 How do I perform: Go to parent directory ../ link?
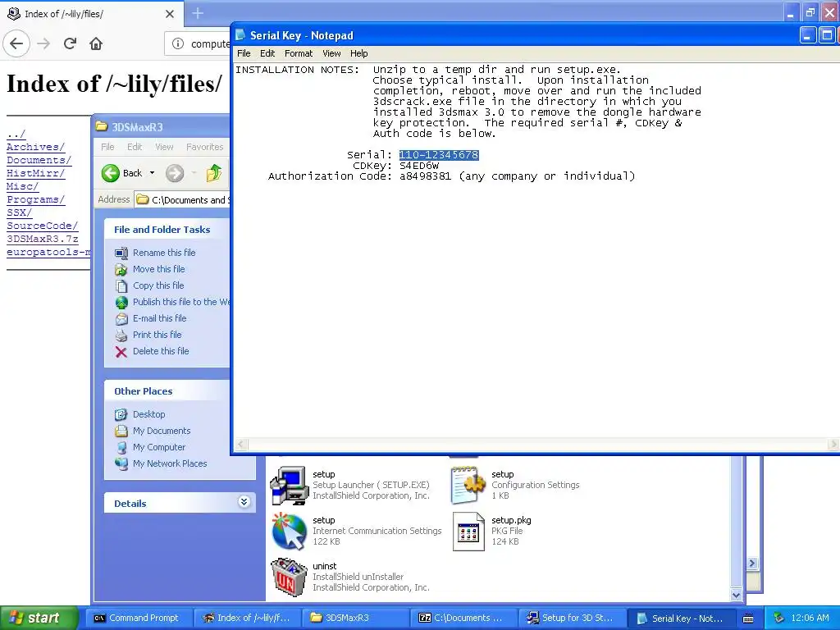click(x=16, y=134)
